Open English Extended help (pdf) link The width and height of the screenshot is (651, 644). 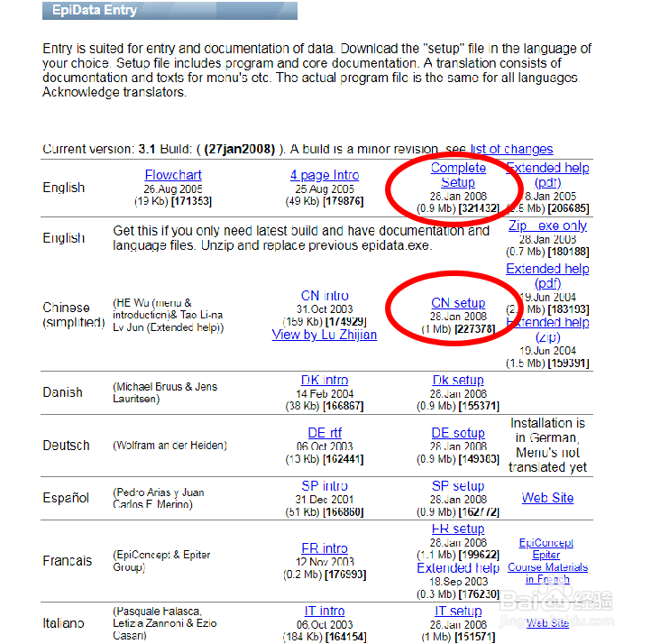tap(547, 175)
